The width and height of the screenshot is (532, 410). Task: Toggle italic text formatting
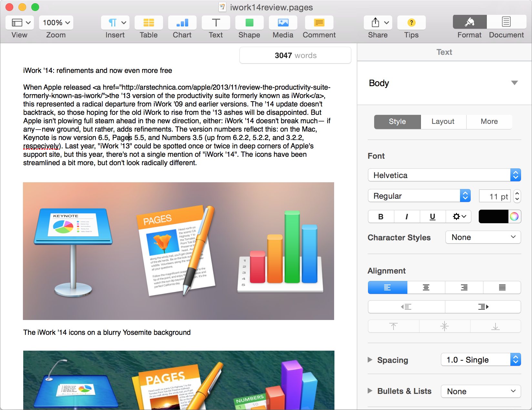tap(406, 216)
